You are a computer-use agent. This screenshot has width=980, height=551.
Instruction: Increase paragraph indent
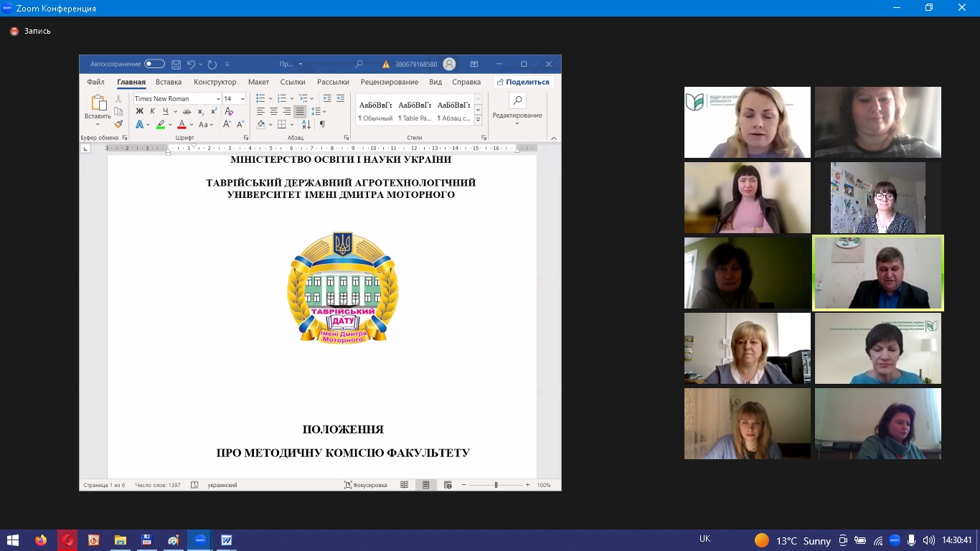click(x=339, y=98)
